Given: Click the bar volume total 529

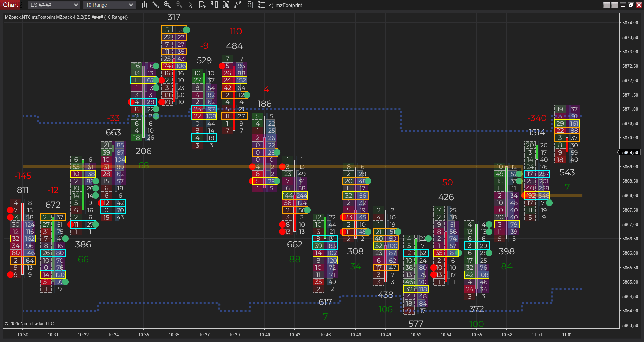Looking at the screenshot, I should coord(204,60).
